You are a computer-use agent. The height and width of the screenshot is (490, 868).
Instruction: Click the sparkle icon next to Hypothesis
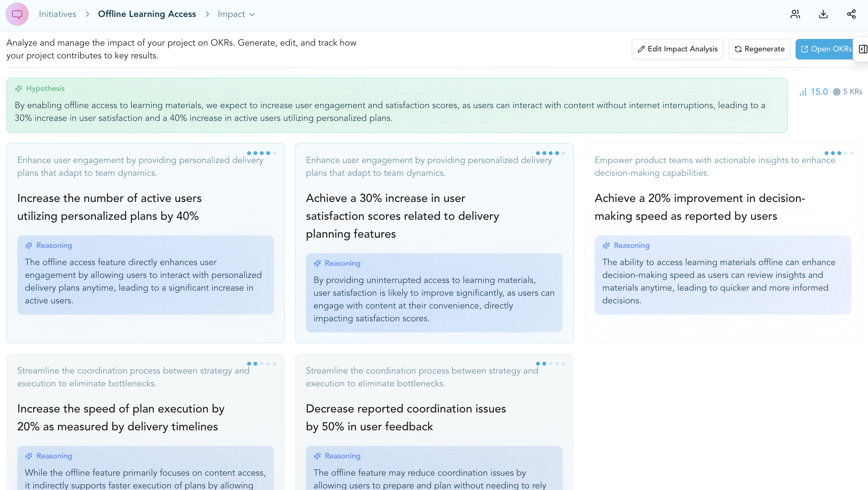tap(18, 88)
